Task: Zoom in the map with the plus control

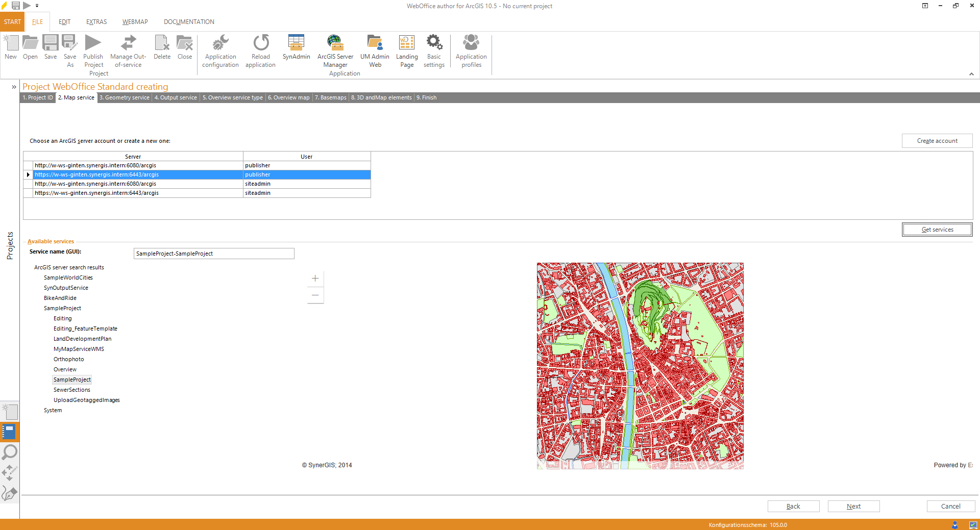Action: tap(315, 279)
